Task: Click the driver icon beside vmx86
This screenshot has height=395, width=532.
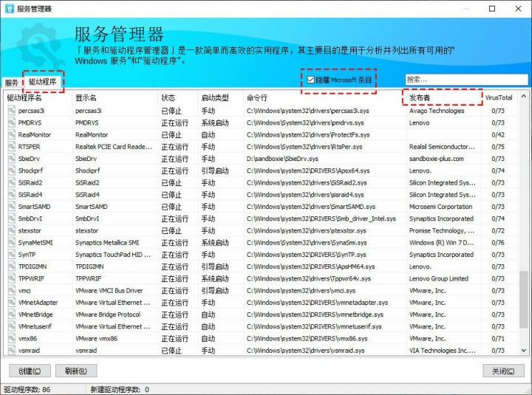Action: coord(12,338)
